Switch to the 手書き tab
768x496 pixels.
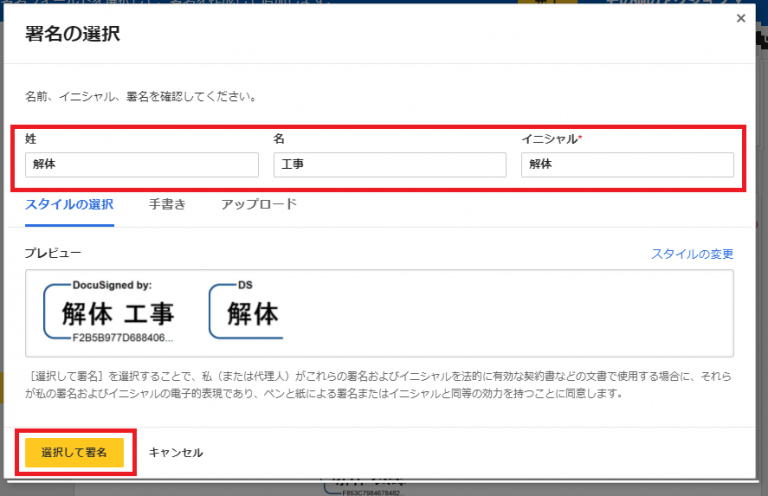click(167, 204)
